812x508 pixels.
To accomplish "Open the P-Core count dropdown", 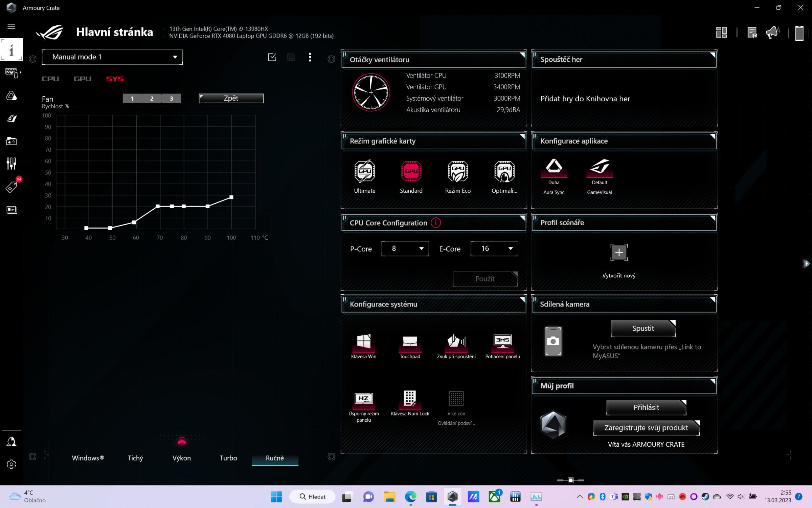I will click(x=405, y=249).
